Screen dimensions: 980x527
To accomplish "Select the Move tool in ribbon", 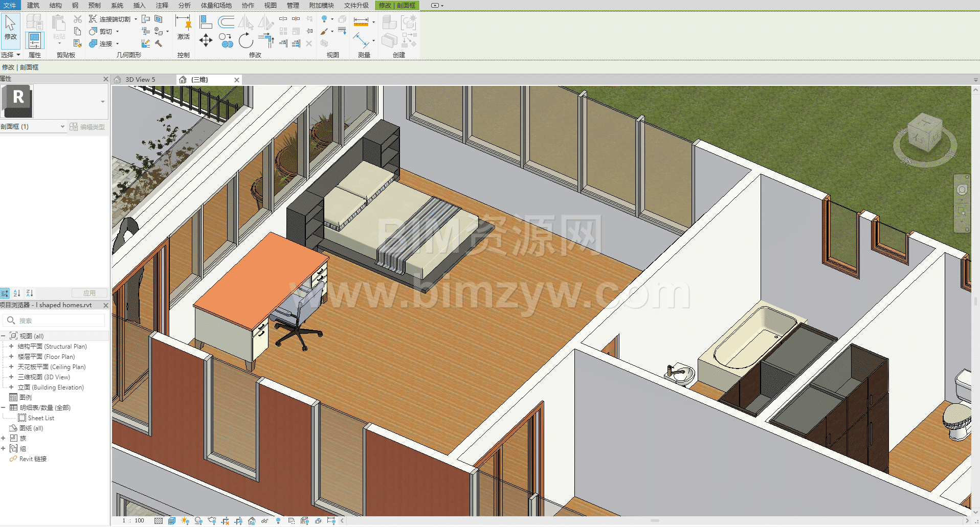I will (206, 40).
